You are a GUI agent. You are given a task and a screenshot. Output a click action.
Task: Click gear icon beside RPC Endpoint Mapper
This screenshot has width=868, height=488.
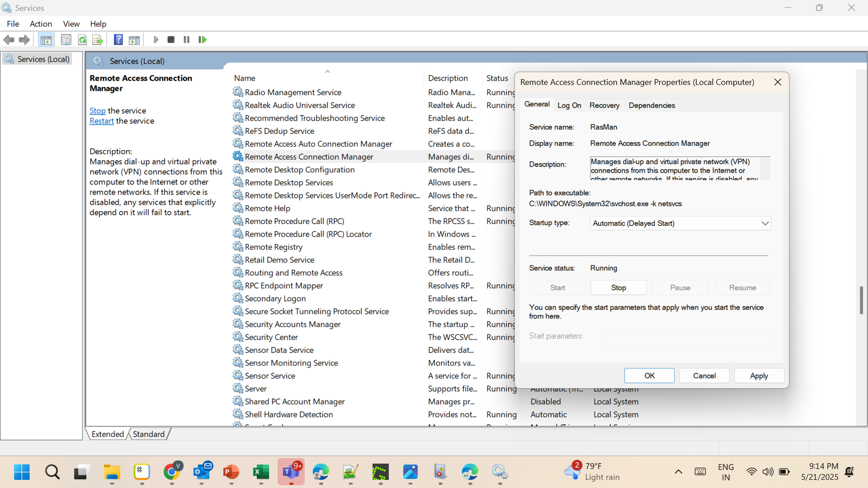point(238,286)
